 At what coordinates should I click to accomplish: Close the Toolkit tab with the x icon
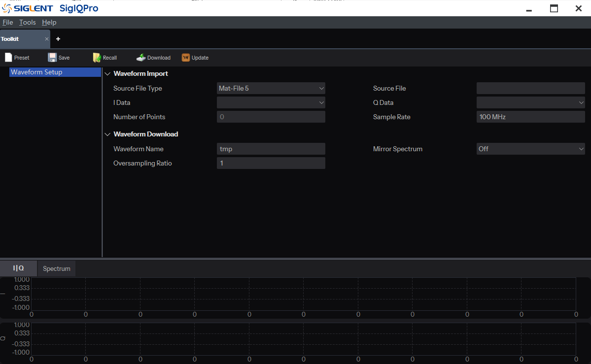(x=47, y=39)
